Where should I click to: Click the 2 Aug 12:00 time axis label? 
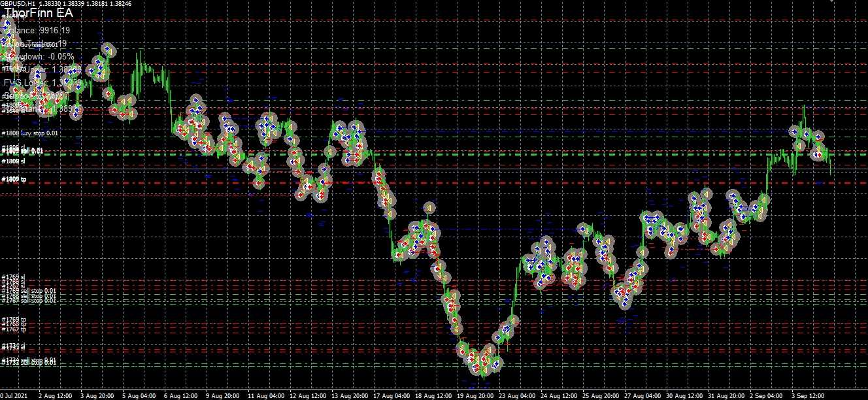point(55,396)
